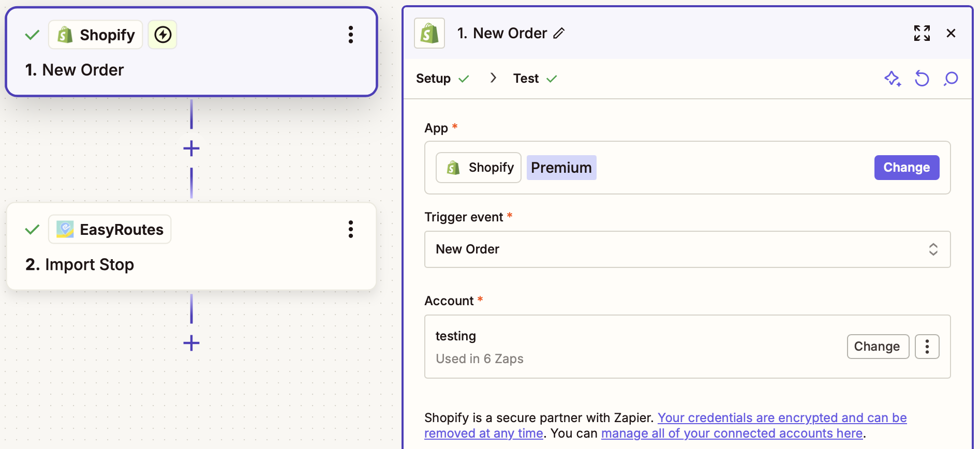Image resolution: width=980 pixels, height=449 pixels.
Task: Open Shopify step three-dot menu
Action: pos(351,35)
